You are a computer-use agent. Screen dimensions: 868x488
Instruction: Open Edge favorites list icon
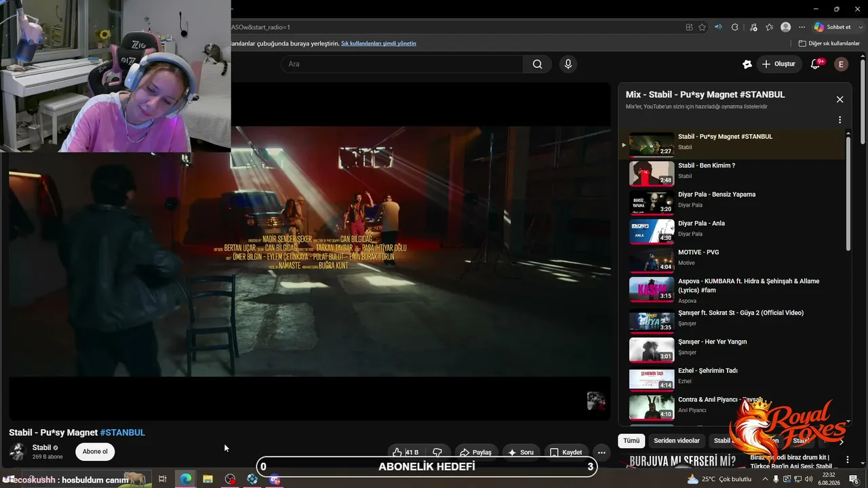[769, 27]
